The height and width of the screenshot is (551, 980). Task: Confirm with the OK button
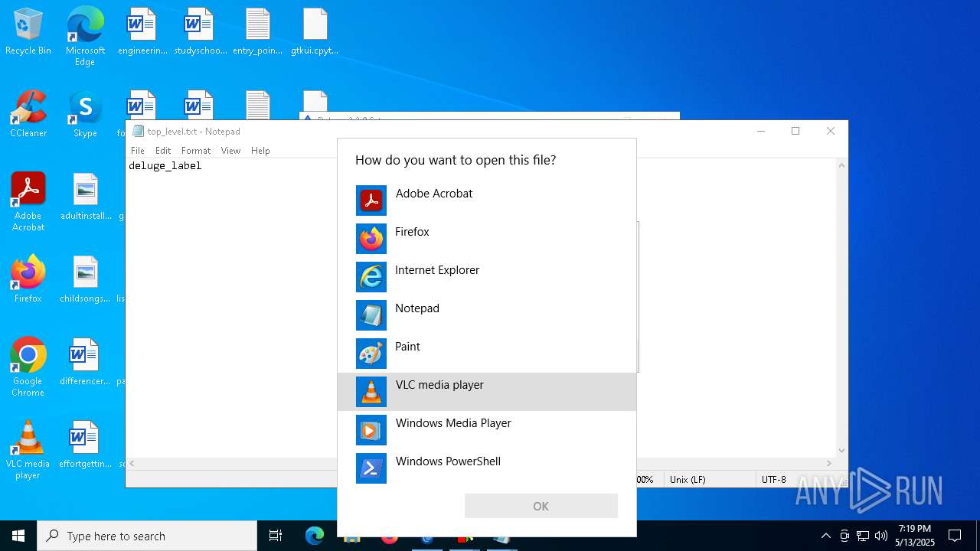point(541,506)
